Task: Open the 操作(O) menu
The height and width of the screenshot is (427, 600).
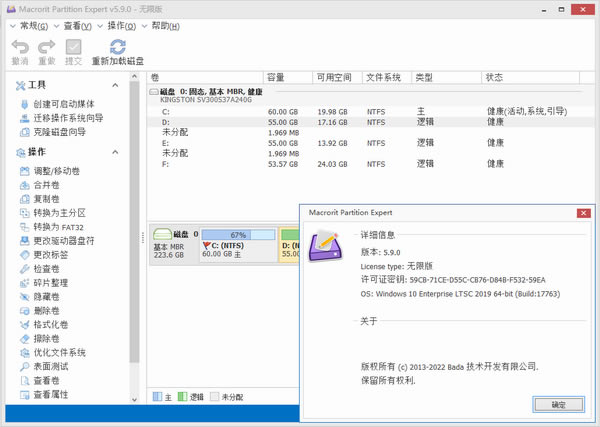Action: (x=117, y=26)
